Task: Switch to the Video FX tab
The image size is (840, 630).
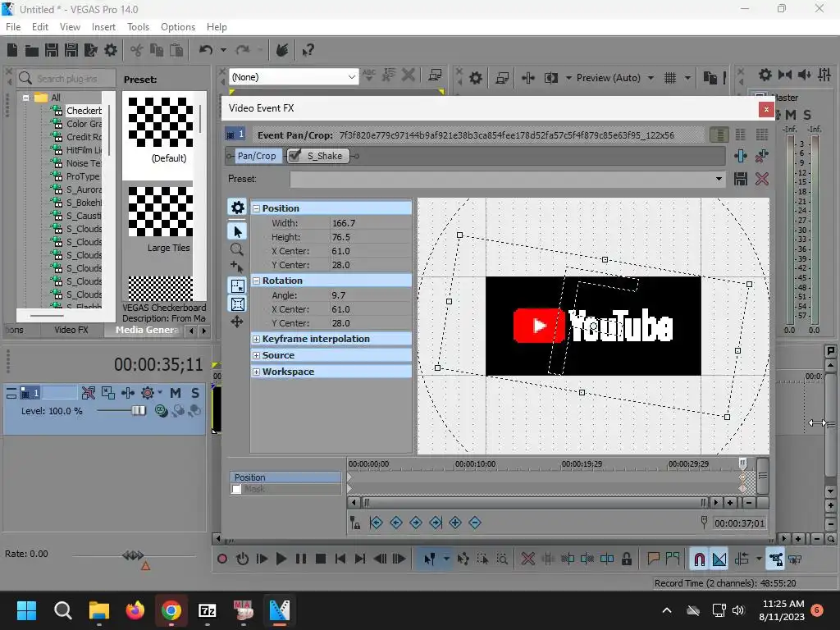Action: coord(71,330)
